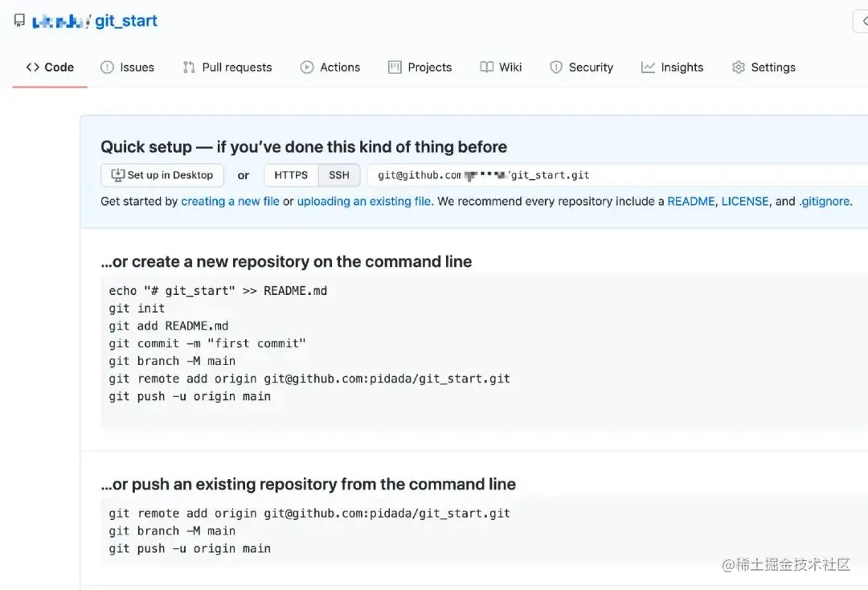Click the create a new repository heading
The image size is (868, 590).
pyautogui.click(x=286, y=261)
